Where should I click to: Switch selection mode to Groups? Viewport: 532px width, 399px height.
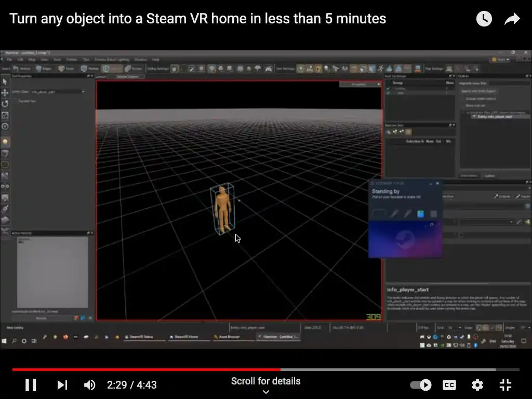point(133,69)
